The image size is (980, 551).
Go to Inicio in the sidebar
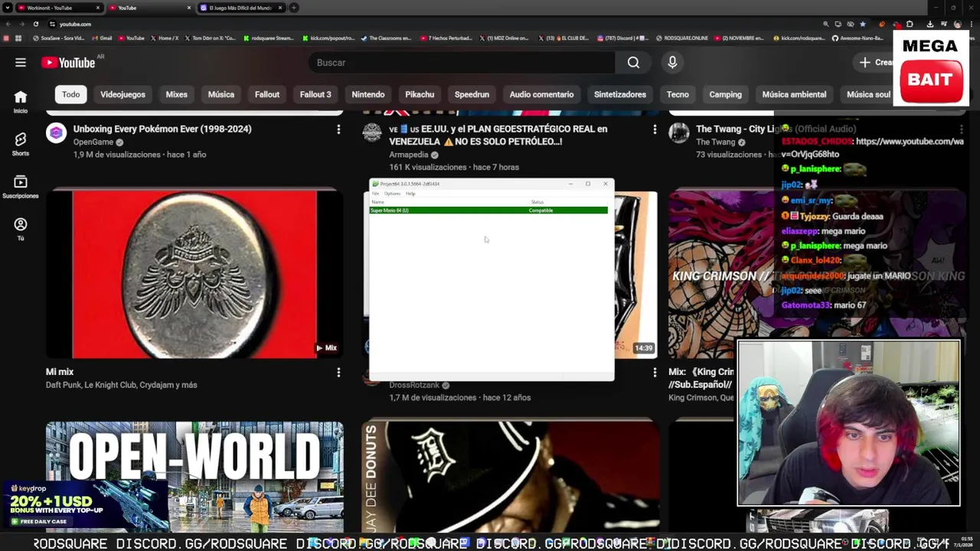[21, 101]
